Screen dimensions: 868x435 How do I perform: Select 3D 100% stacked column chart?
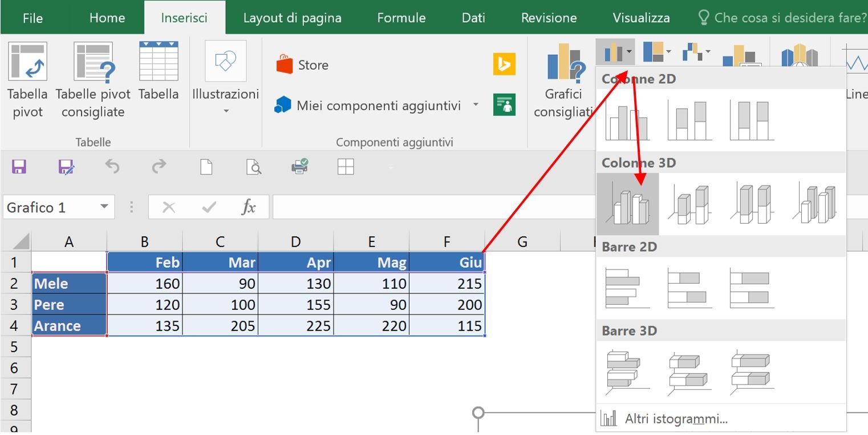point(752,204)
